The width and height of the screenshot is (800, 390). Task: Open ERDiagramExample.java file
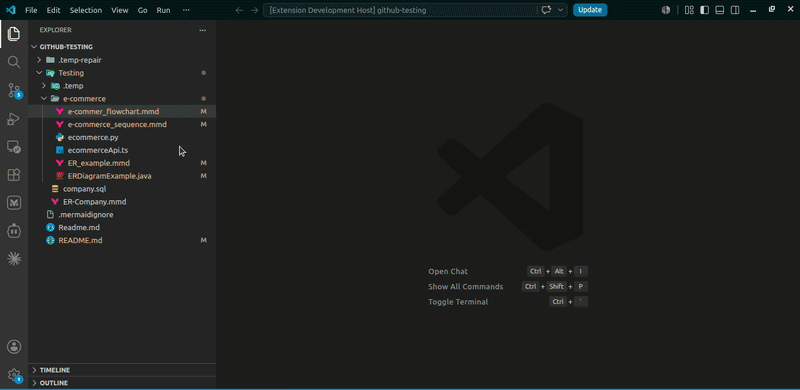pyautogui.click(x=122, y=176)
